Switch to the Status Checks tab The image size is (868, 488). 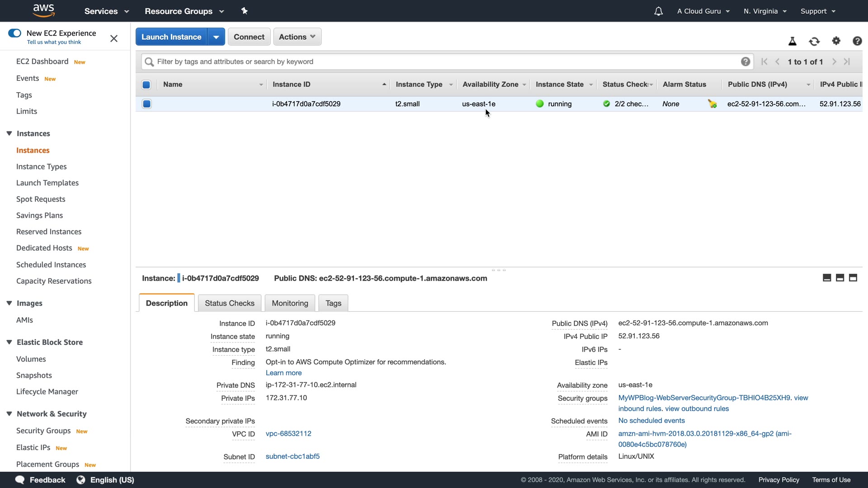(229, 303)
